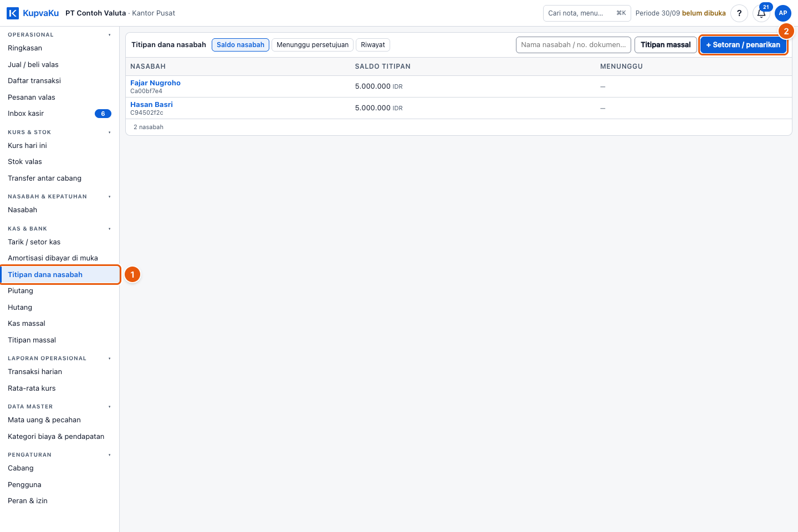Open the help question mark icon

tap(739, 13)
